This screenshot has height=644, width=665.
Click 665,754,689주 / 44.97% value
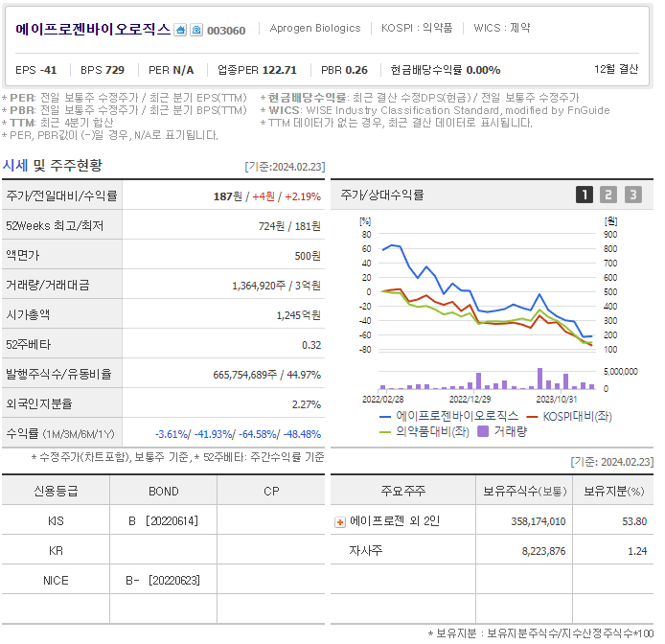pyautogui.click(x=266, y=375)
